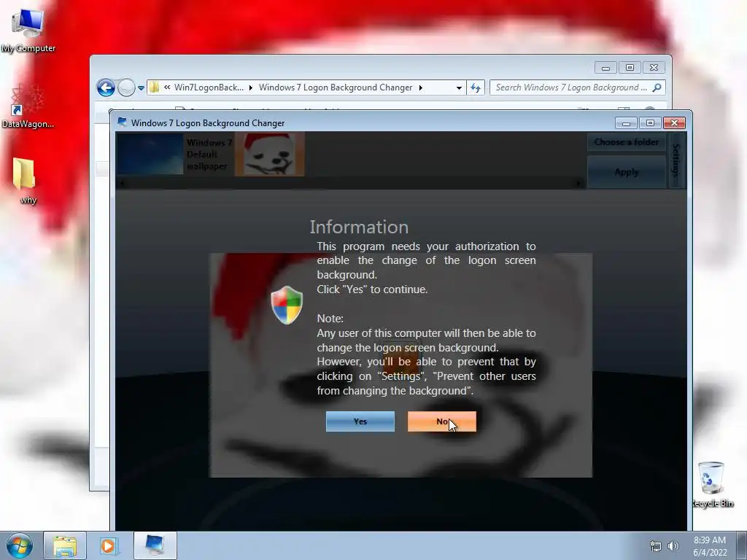Open the Recycle Bin icon

coord(712,484)
